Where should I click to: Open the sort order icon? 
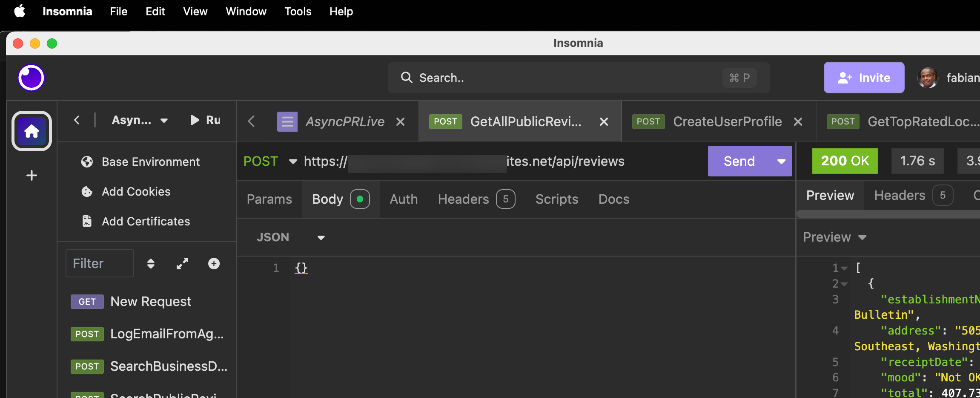click(x=151, y=264)
